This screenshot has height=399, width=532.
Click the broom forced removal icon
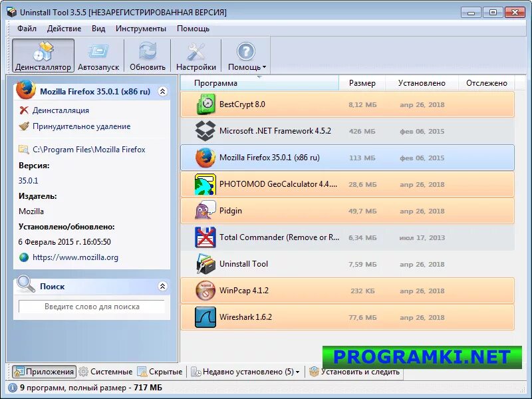click(24, 126)
